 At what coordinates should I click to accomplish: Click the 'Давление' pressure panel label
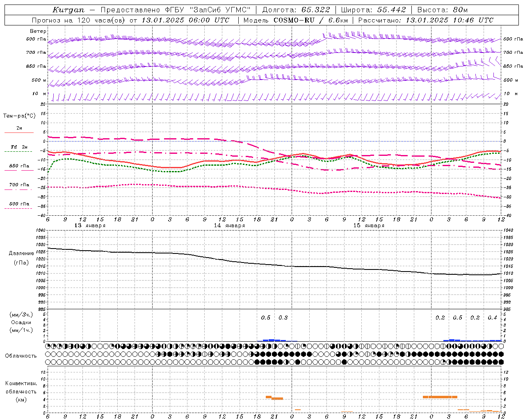(21, 253)
